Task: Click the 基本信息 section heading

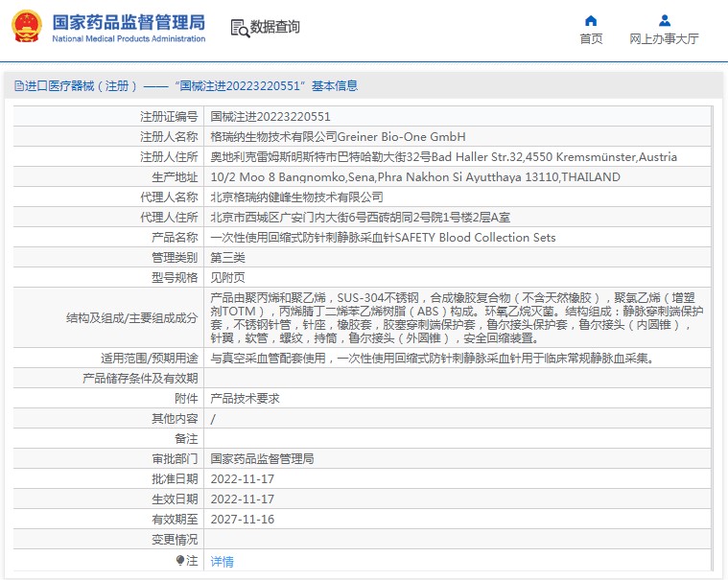Action: 335,86
